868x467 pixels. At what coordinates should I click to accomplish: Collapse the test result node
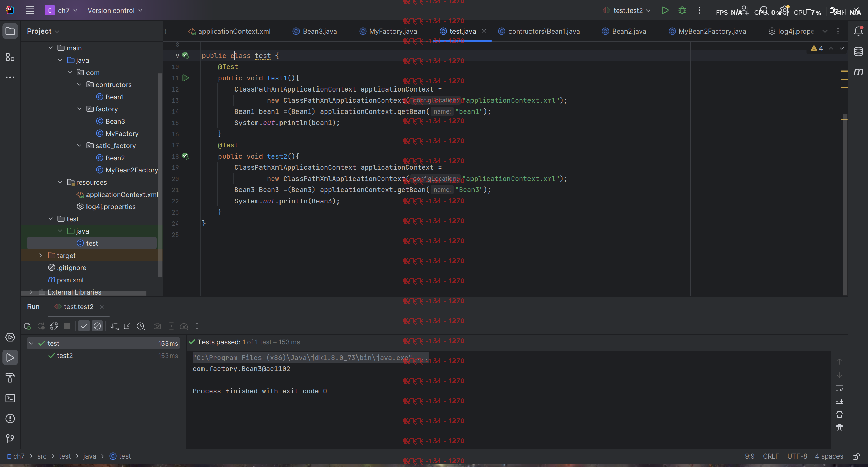(31, 343)
